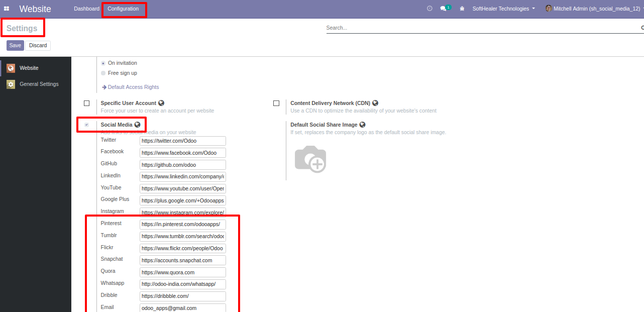Click Mitchell Admin avatar icon
The width and height of the screenshot is (644, 312).
point(549,9)
